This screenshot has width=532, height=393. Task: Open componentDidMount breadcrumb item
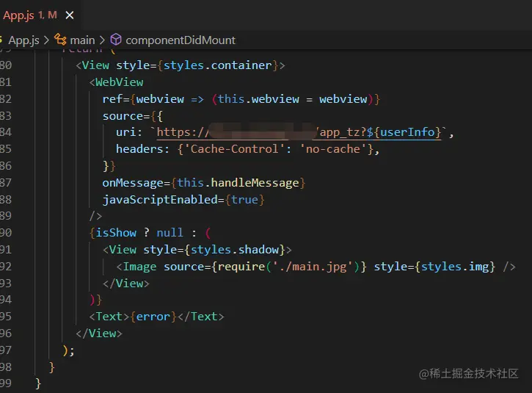click(x=181, y=40)
